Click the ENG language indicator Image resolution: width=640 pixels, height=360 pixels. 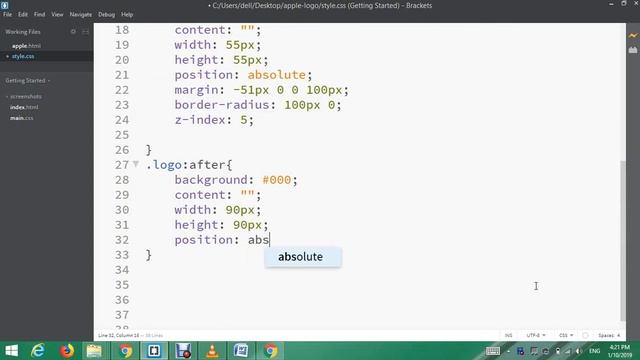(595, 351)
